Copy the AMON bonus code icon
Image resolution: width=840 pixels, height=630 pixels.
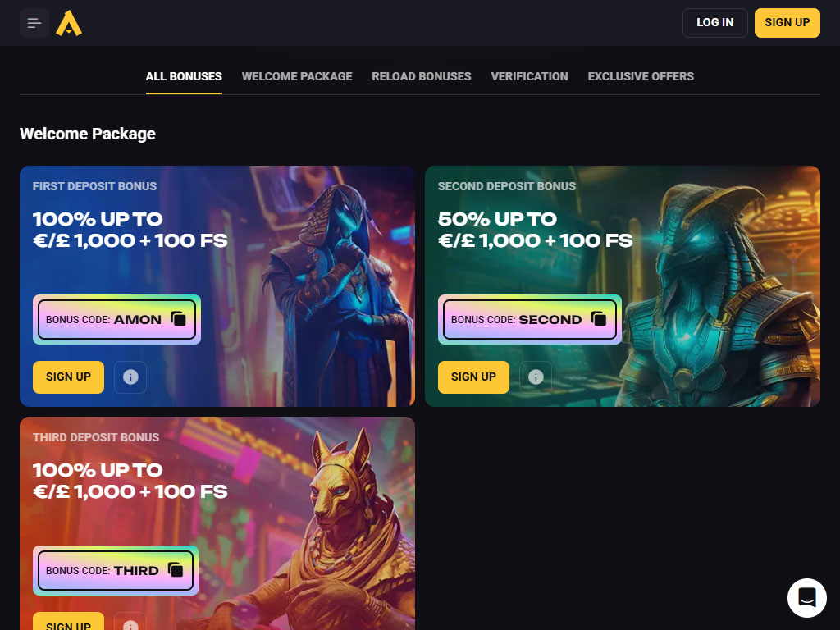click(178, 319)
